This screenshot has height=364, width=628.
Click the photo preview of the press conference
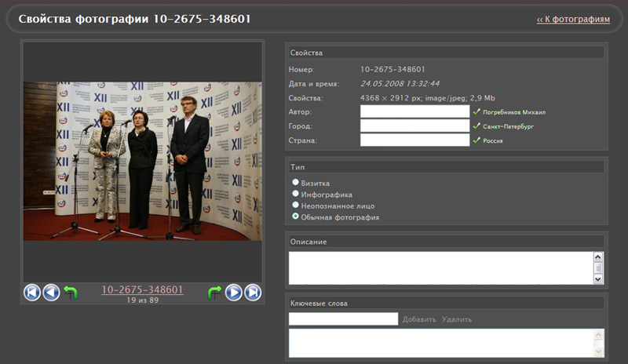click(143, 162)
